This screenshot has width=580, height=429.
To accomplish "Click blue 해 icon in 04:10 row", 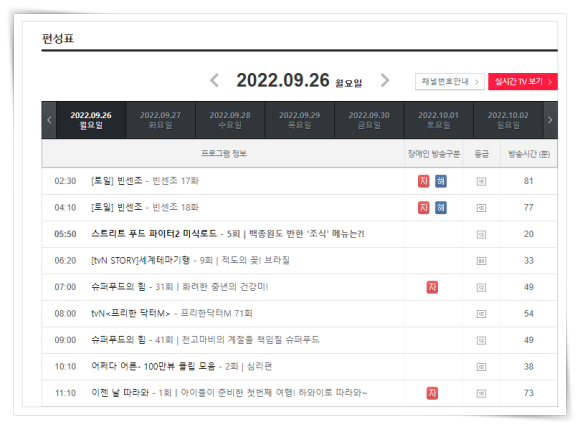I will pyautogui.click(x=441, y=207).
